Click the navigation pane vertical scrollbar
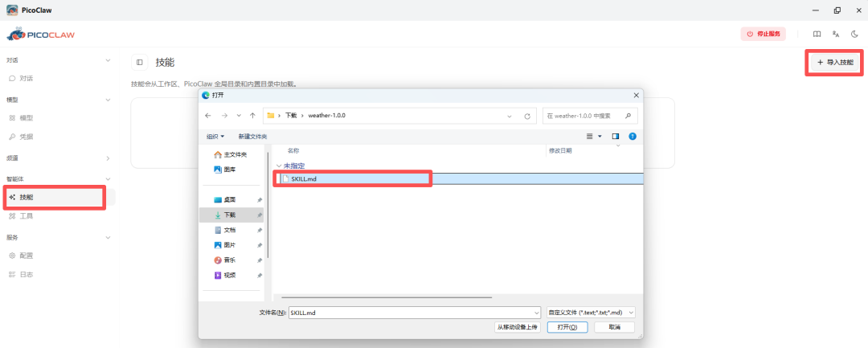 click(268, 205)
